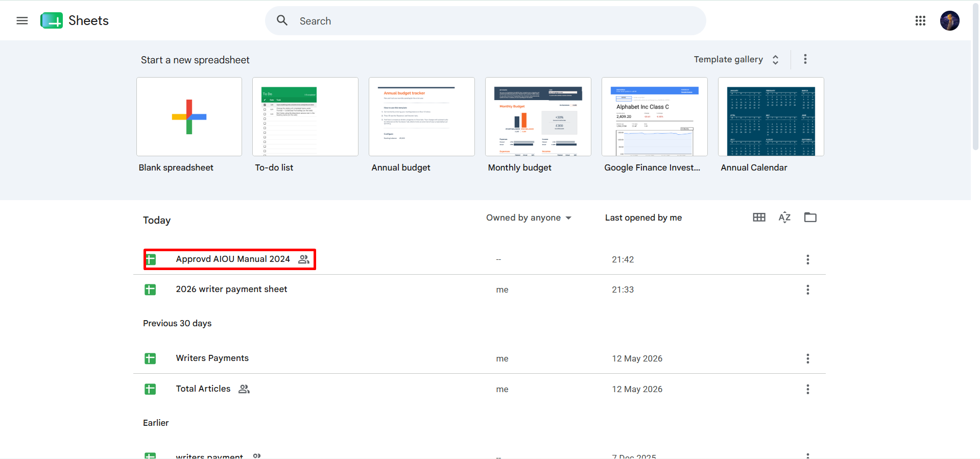Open template section more options menu

[805, 59]
